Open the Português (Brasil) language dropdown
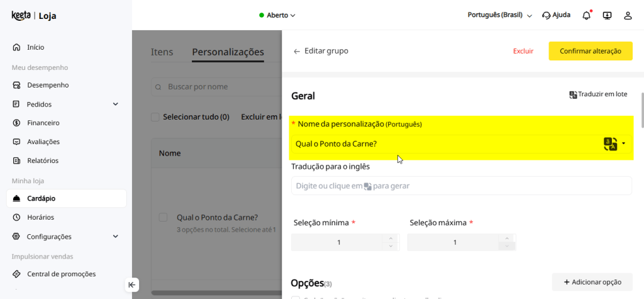 (x=500, y=15)
